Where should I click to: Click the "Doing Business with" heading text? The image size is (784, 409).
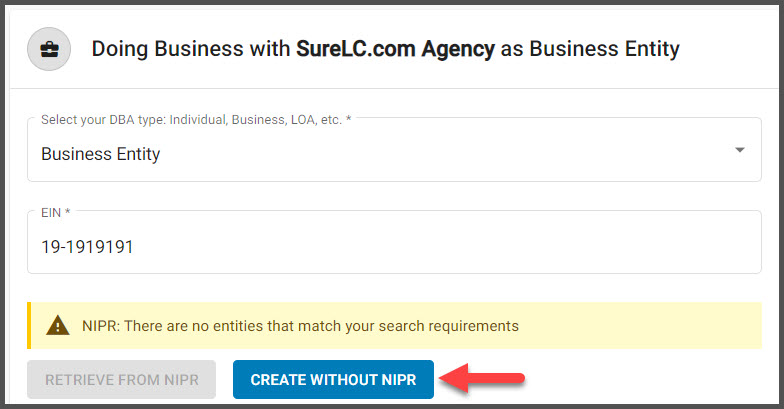coord(190,49)
